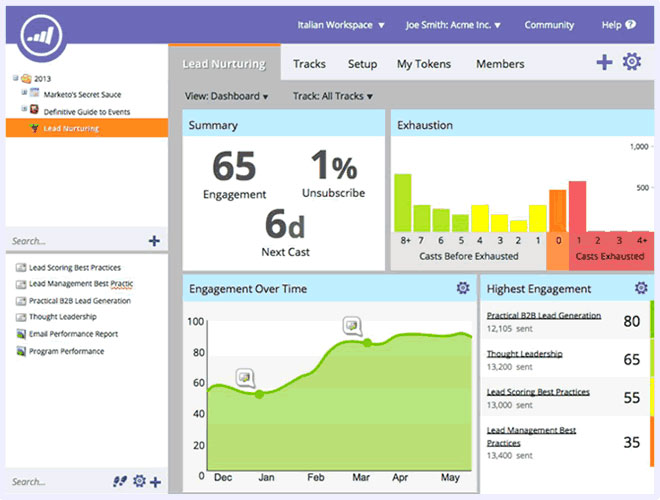This screenshot has height=500, width=660.
Task: Click the 65 Engagement summary value
Action: coord(234,166)
